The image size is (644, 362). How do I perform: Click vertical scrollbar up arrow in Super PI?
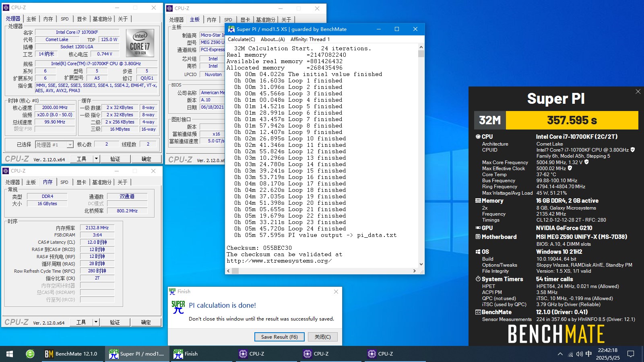point(421,47)
